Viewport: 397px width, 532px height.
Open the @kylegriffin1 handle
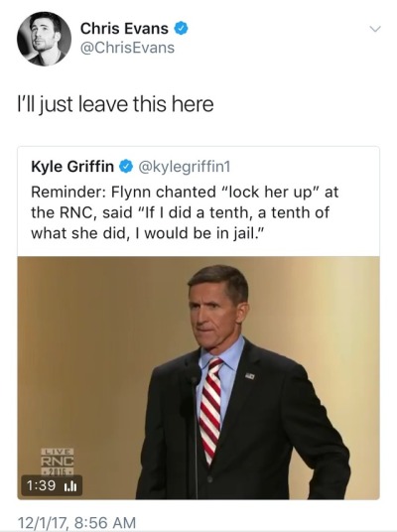point(184,167)
